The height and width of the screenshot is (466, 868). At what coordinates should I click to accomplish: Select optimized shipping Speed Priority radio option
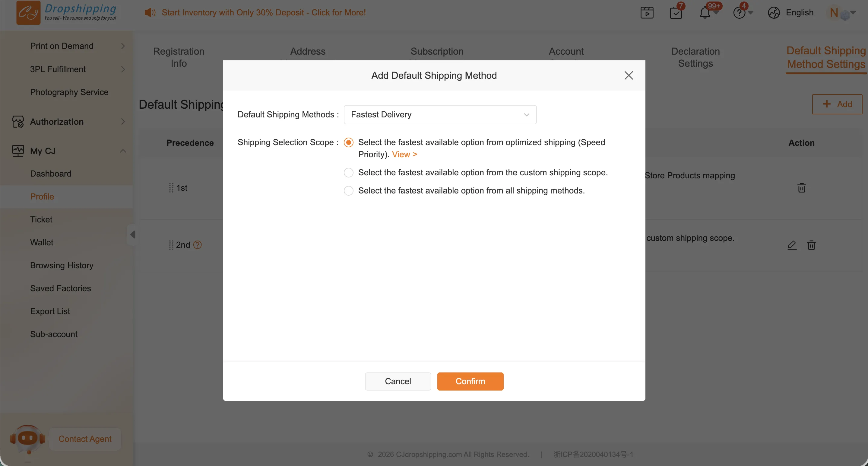(348, 143)
